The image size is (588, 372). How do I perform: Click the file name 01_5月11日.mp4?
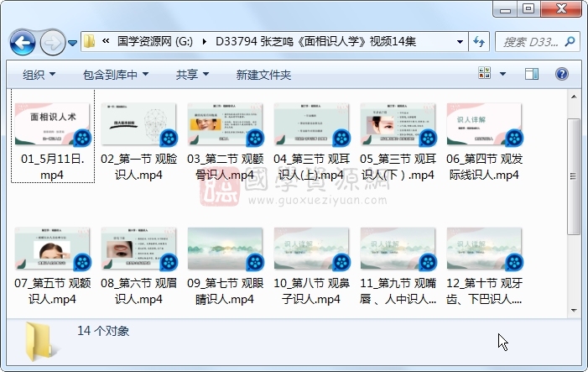[x=53, y=167]
